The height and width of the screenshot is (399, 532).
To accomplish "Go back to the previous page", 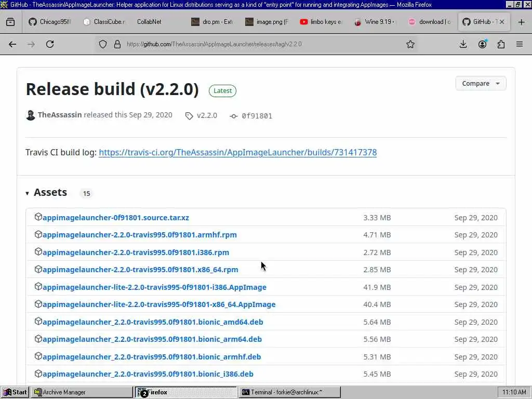I will pyautogui.click(x=12, y=44).
